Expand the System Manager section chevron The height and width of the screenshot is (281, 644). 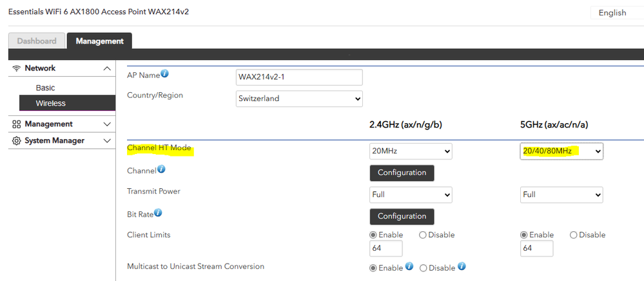107,141
